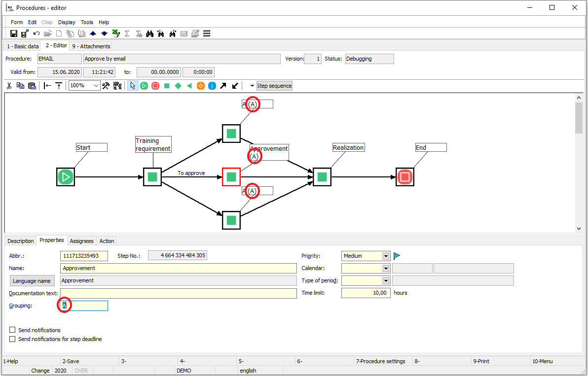Click the blue down arrow icon

coord(104,34)
